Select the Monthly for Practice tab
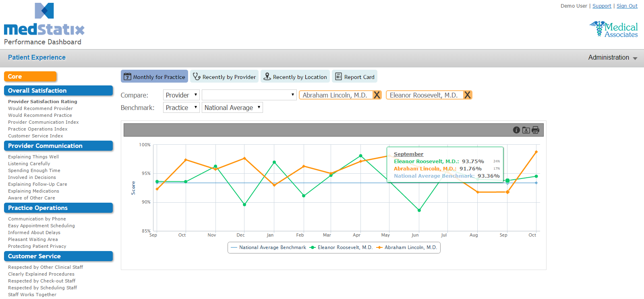This screenshot has width=644, height=299. pos(154,77)
